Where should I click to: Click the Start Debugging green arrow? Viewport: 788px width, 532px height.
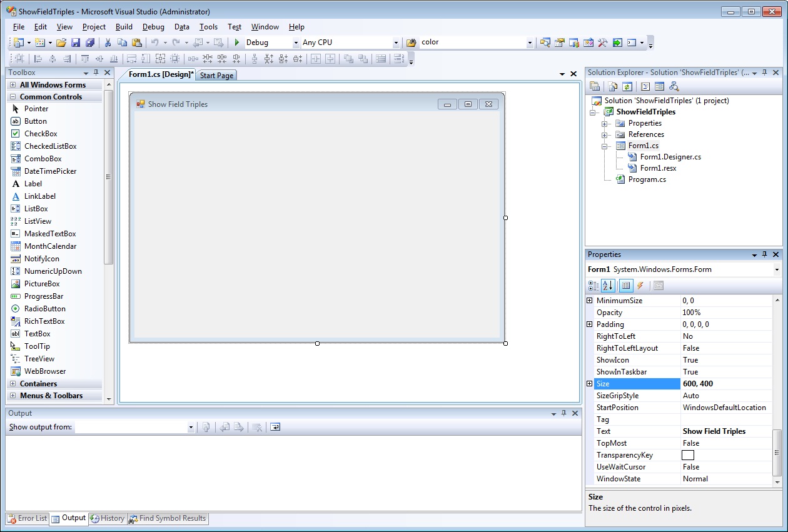pos(237,42)
